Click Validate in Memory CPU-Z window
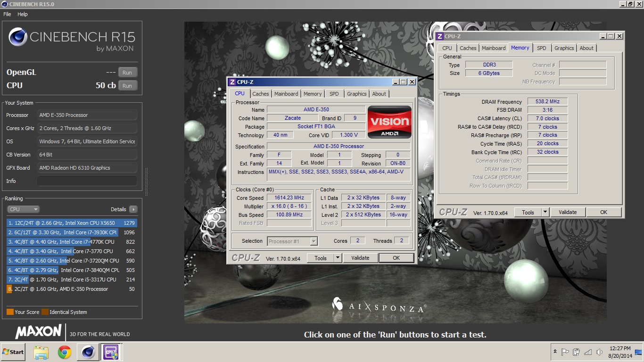Viewport: 644px width, 362px height. pos(568,212)
